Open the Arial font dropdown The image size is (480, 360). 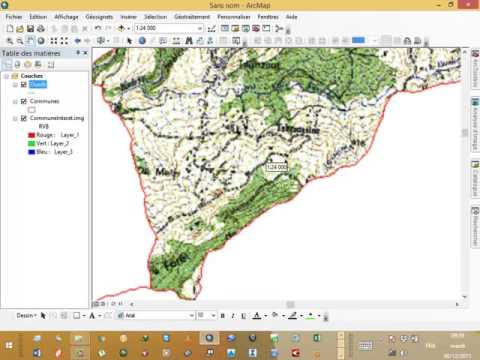[x=192, y=315]
